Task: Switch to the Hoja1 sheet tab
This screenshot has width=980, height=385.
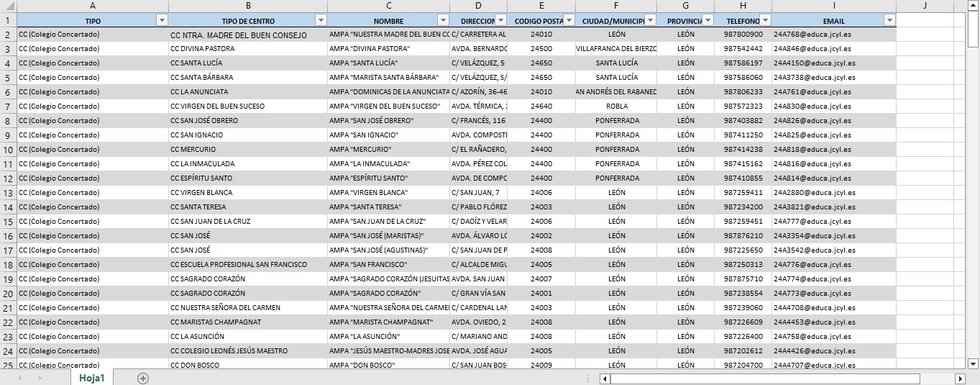Action: click(x=92, y=379)
